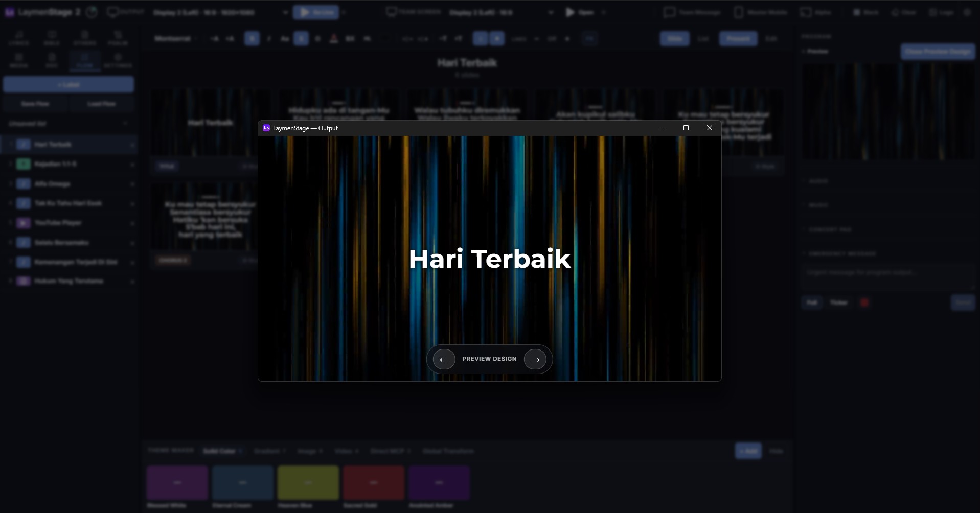Click the previous arrow in Preview Design bar
Image resolution: width=980 pixels, height=513 pixels.
[444, 359]
